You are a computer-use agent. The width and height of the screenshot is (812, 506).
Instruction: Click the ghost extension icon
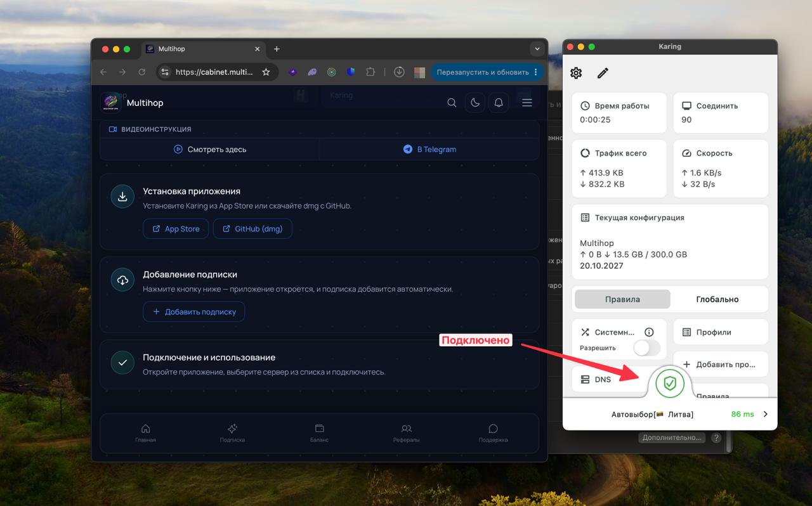[312, 72]
